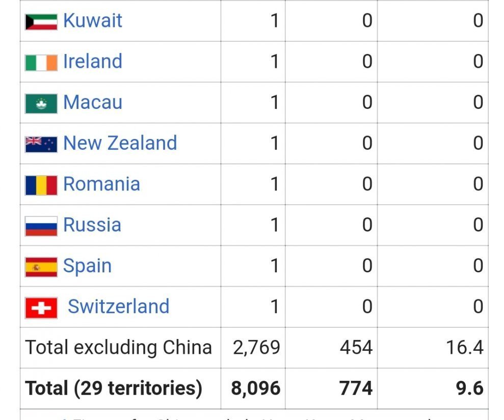The height and width of the screenshot is (420, 504).
Task: Open the Kuwait country link
Action: [x=93, y=21]
